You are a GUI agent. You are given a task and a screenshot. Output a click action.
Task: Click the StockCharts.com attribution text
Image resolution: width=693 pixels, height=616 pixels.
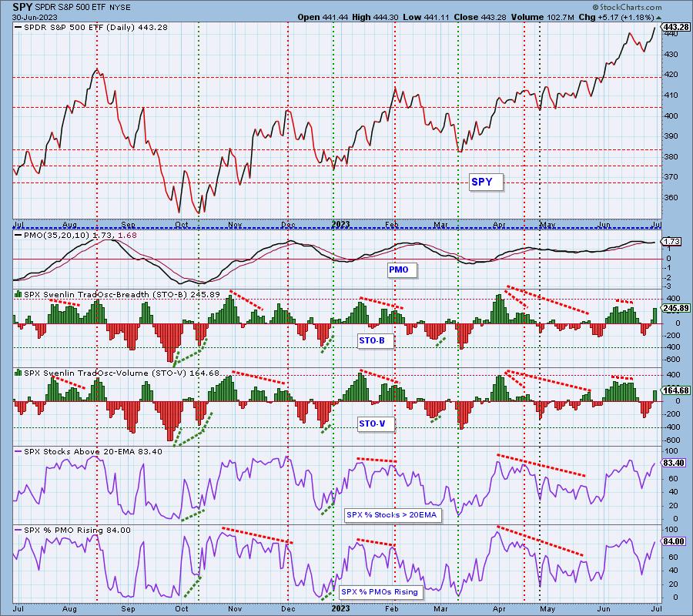(627, 7)
